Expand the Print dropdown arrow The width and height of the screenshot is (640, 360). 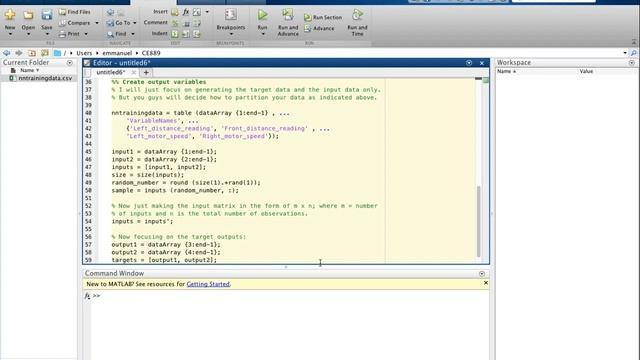86,34
